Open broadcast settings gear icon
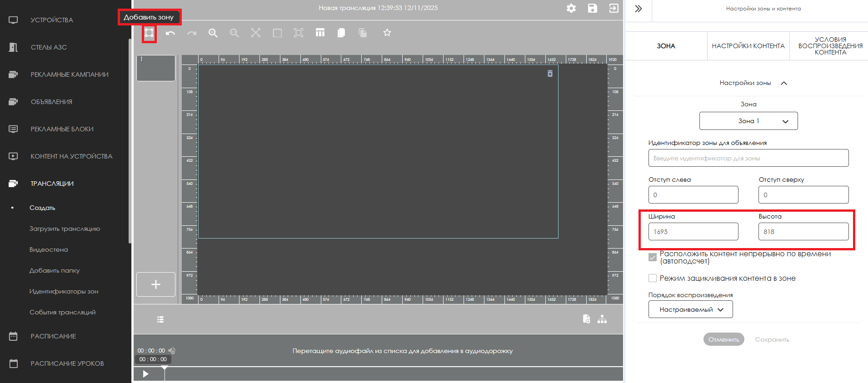Image resolution: width=868 pixels, height=383 pixels. [x=571, y=8]
